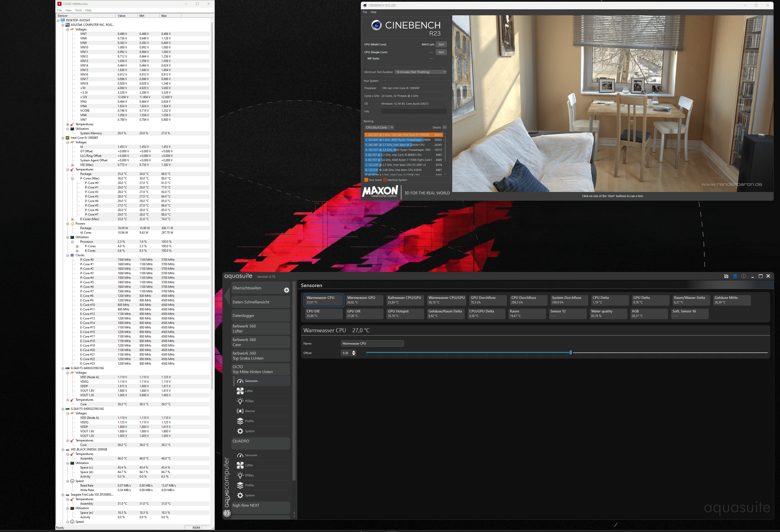Screen dimensions: 780x532
Task: Click the Max column header in HWMonitor
Action: click(x=170, y=16)
